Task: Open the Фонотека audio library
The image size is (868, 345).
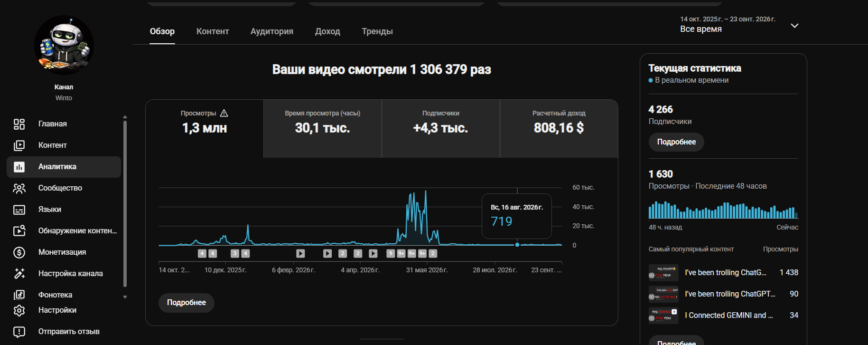Action: 64,295
